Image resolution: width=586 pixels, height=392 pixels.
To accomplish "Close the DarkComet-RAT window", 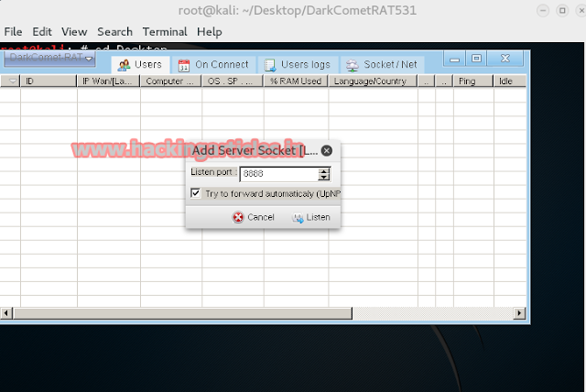I will pyautogui.click(x=505, y=59).
